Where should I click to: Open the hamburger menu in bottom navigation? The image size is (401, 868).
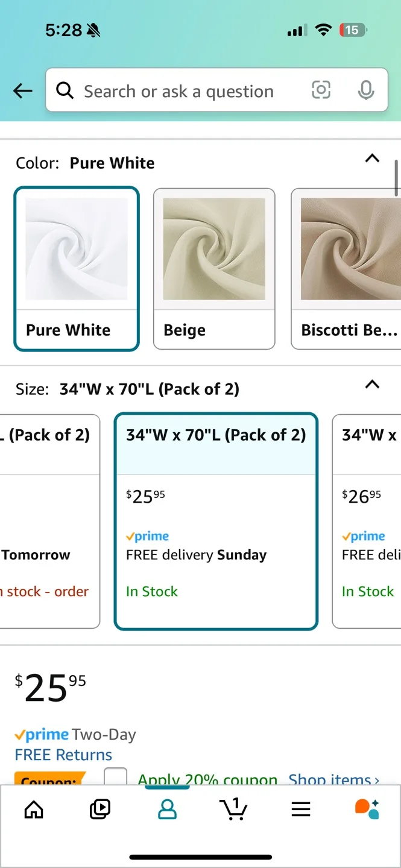tap(300, 810)
